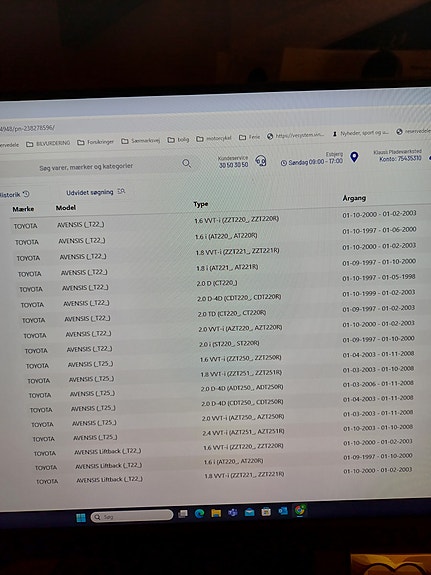Screen dimensions: 431x575
Task: Open customer service headset icon
Action: 261,161
